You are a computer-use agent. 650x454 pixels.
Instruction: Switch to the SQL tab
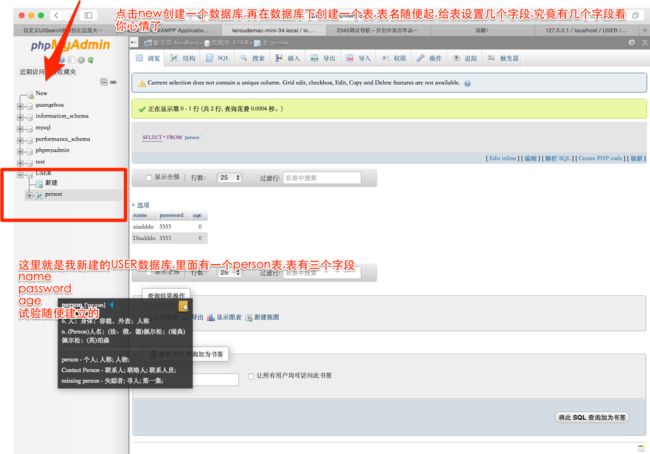[x=218, y=58]
